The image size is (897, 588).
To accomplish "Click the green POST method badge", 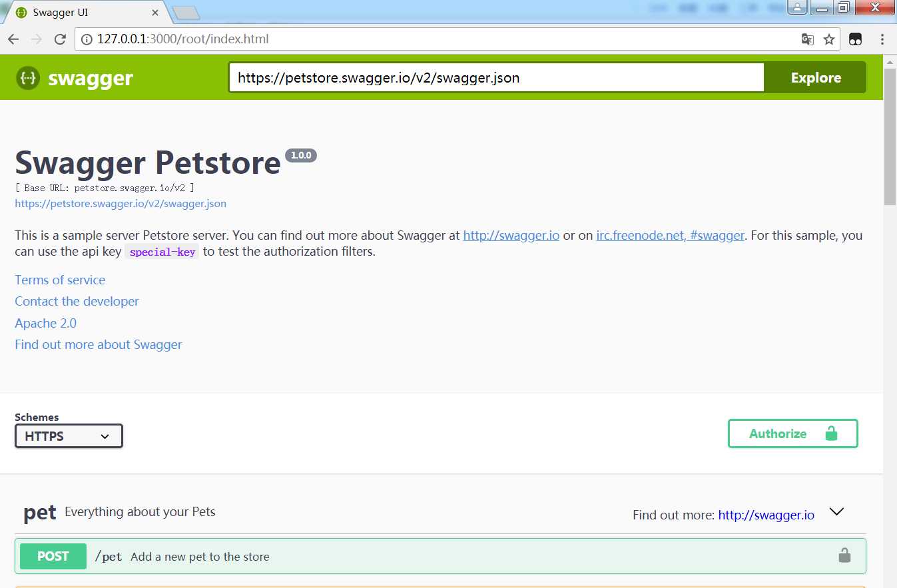I will coord(53,556).
